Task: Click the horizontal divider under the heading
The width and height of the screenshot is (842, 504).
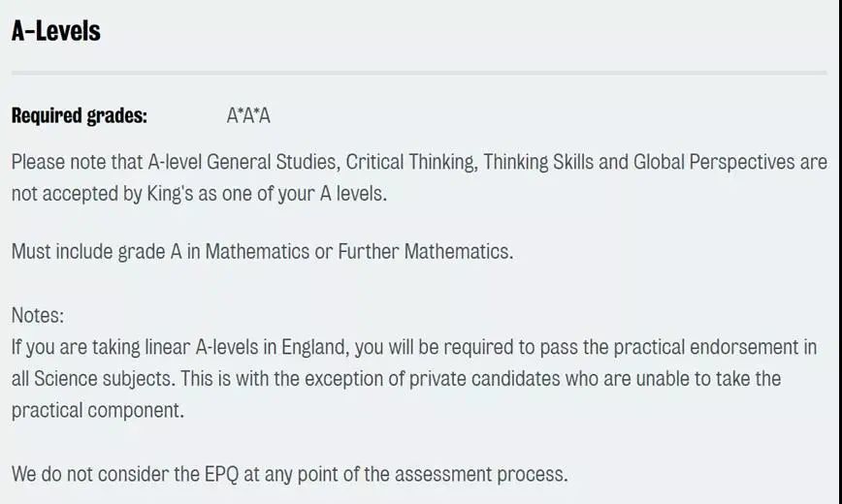Action: click(x=419, y=73)
